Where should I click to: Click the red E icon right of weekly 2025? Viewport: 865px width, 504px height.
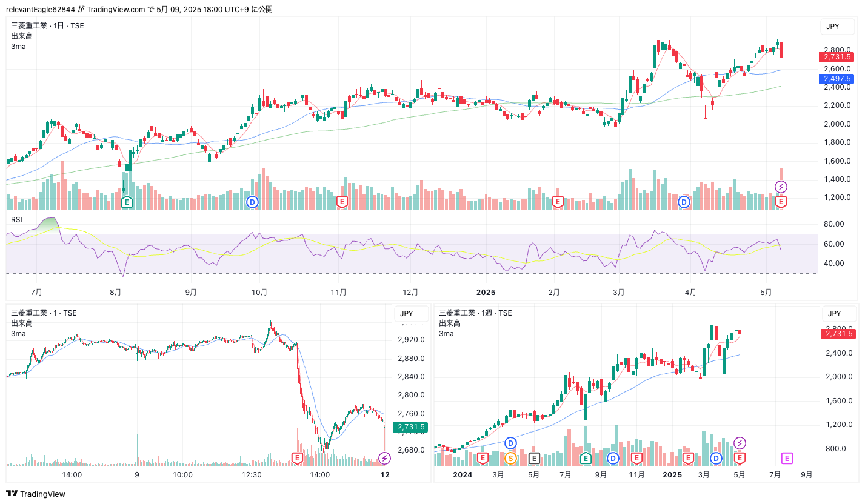point(688,457)
